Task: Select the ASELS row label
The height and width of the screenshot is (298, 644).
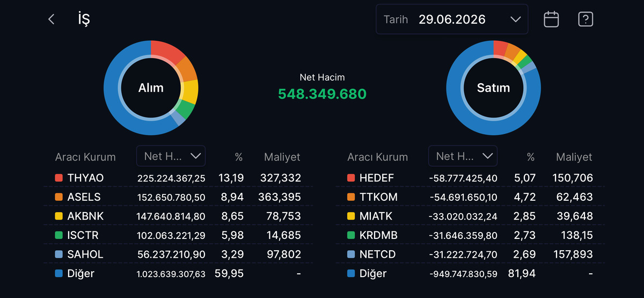Action: point(84,197)
